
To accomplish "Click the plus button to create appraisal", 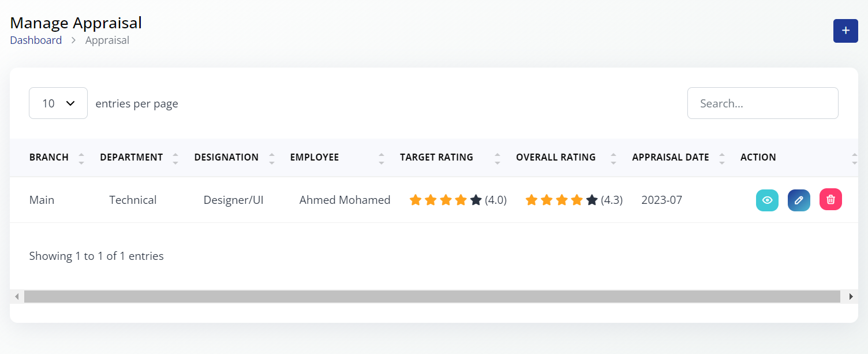I will pos(845,31).
